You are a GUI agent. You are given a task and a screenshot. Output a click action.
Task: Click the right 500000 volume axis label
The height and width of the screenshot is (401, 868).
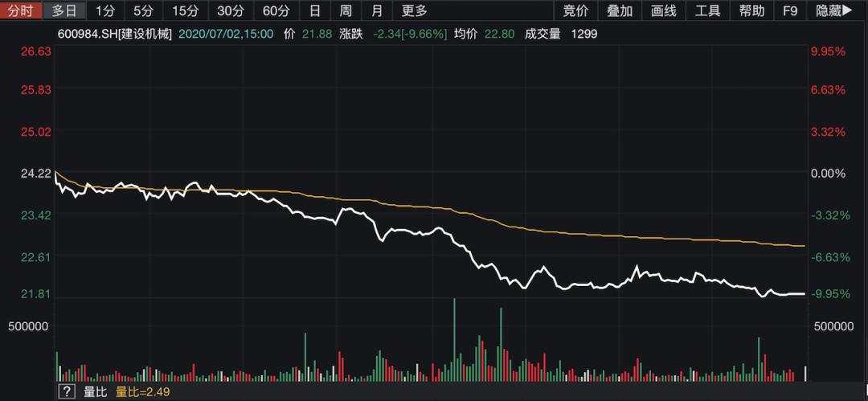(833, 327)
